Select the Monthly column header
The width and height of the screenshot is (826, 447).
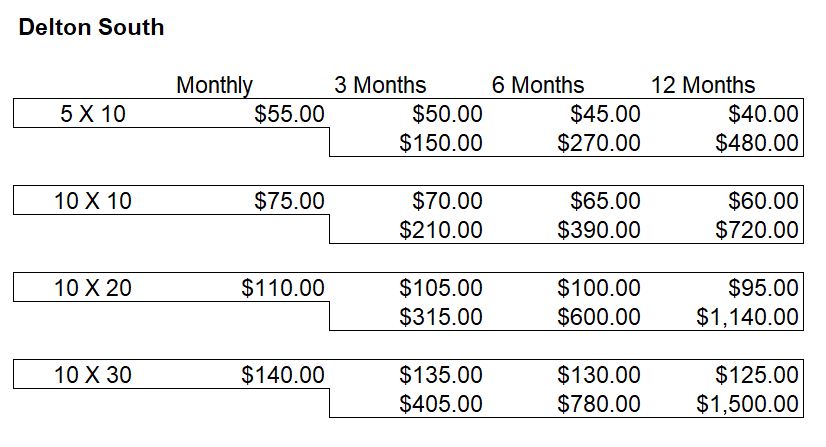point(214,85)
